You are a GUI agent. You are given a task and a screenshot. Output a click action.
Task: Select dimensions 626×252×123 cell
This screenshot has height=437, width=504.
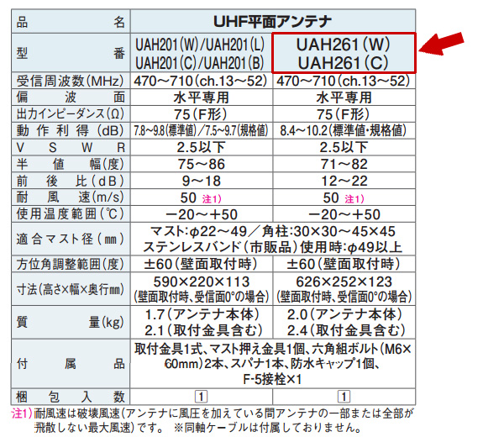tap(344, 287)
